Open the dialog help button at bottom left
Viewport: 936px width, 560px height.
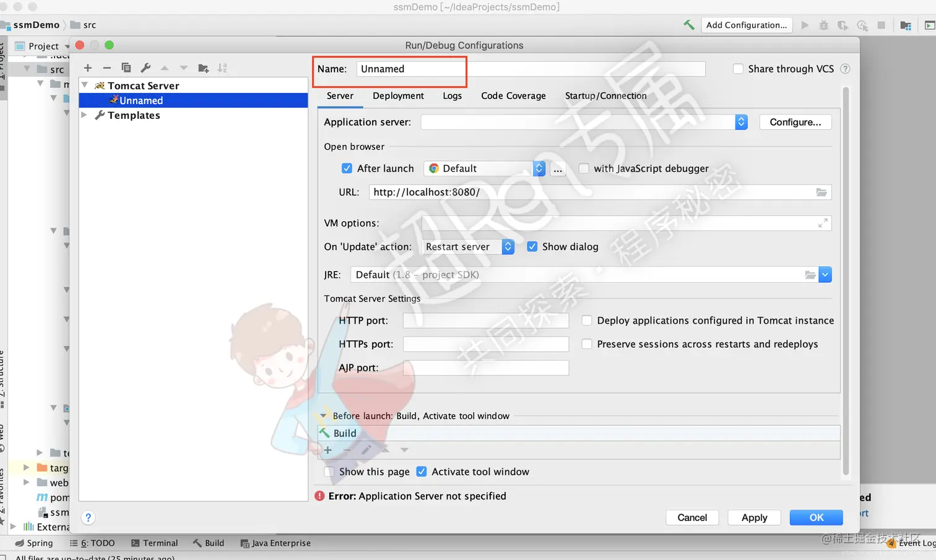(88, 517)
